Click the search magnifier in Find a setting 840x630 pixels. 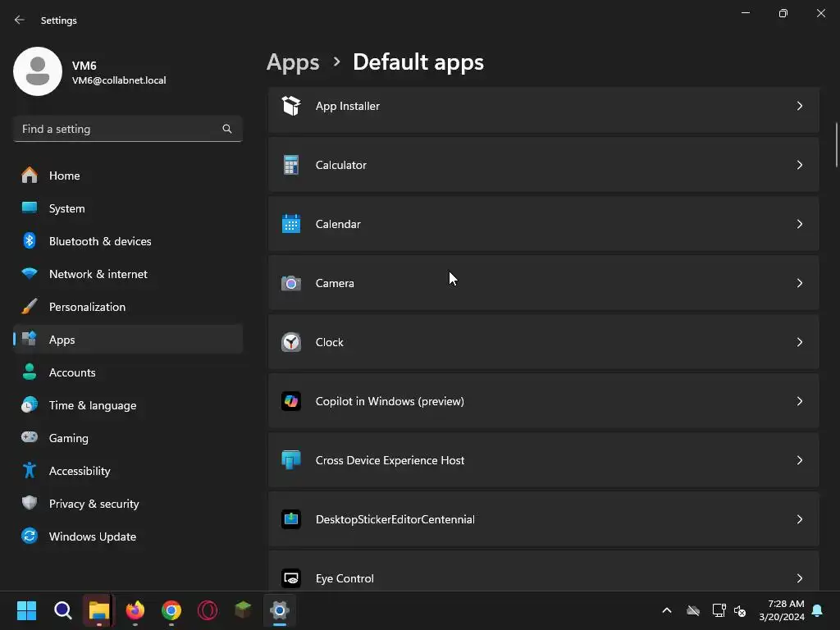tap(227, 129)
